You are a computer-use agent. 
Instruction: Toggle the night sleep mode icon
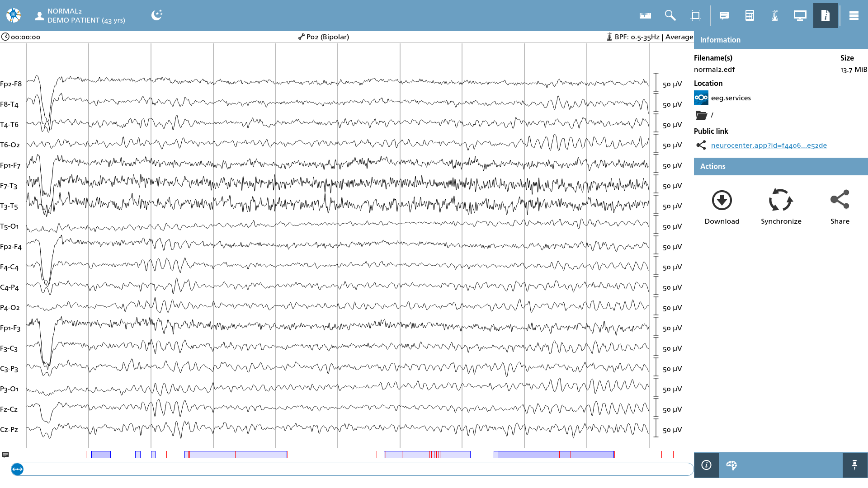pyautogui.click(x=156, y=15)
